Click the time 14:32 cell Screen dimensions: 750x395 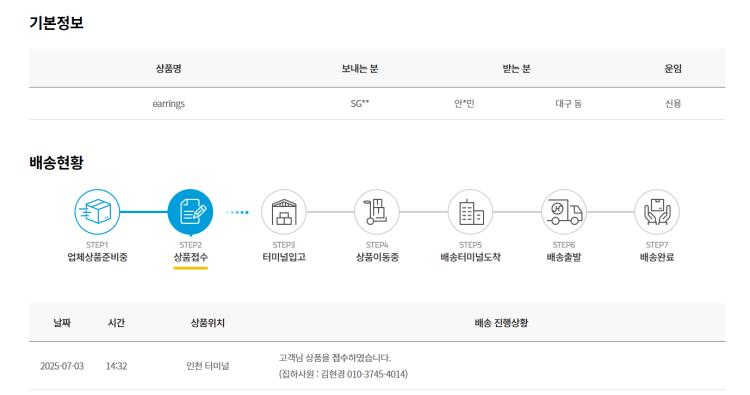click(116, 366)
